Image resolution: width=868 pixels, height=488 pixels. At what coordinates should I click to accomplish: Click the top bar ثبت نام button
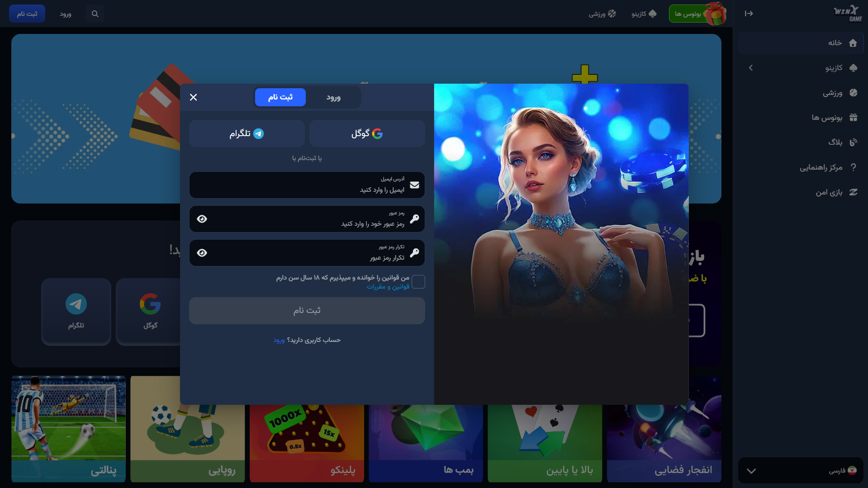pos(27,14)
